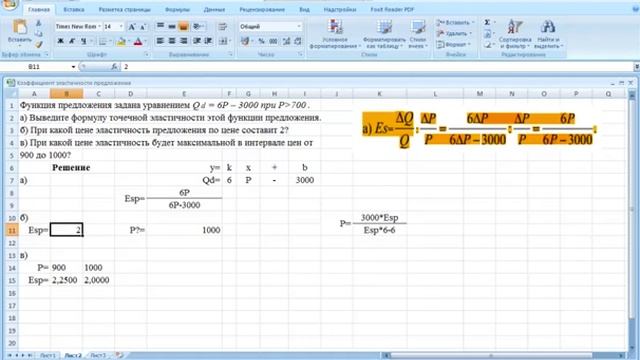
Task: Open Help with the question mark icon
Action: [636, 9]
